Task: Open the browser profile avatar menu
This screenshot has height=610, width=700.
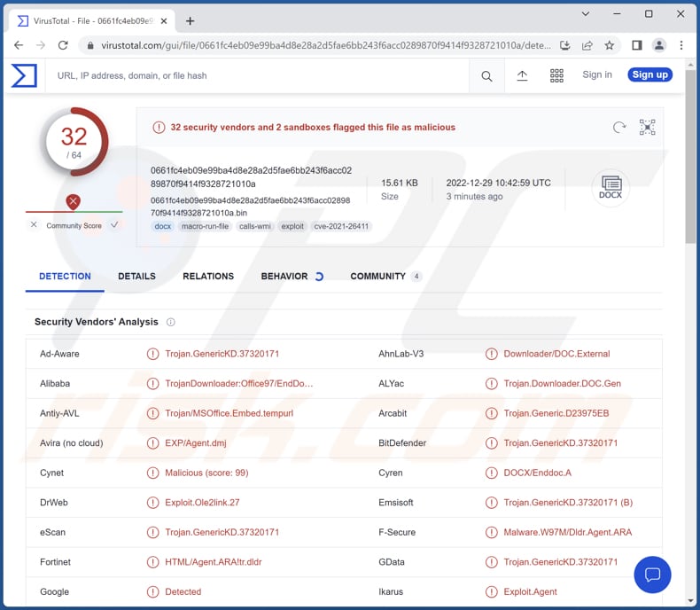Action: coord(659,45)
